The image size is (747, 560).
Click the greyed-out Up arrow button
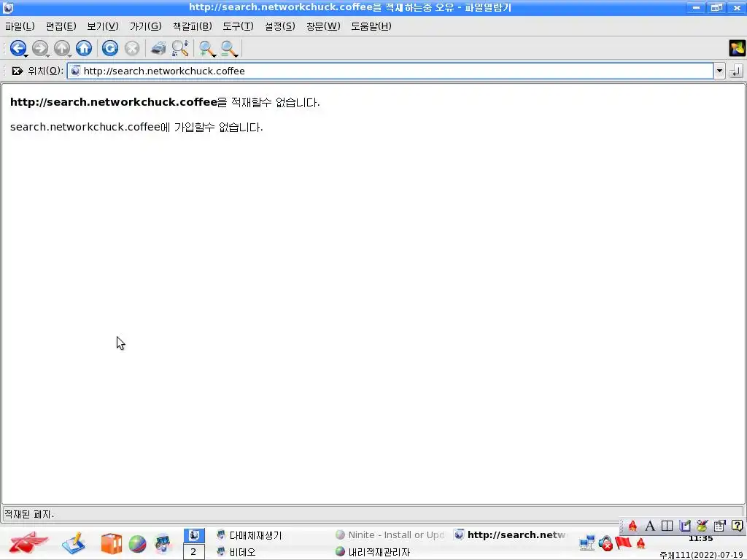pos(61,47)
